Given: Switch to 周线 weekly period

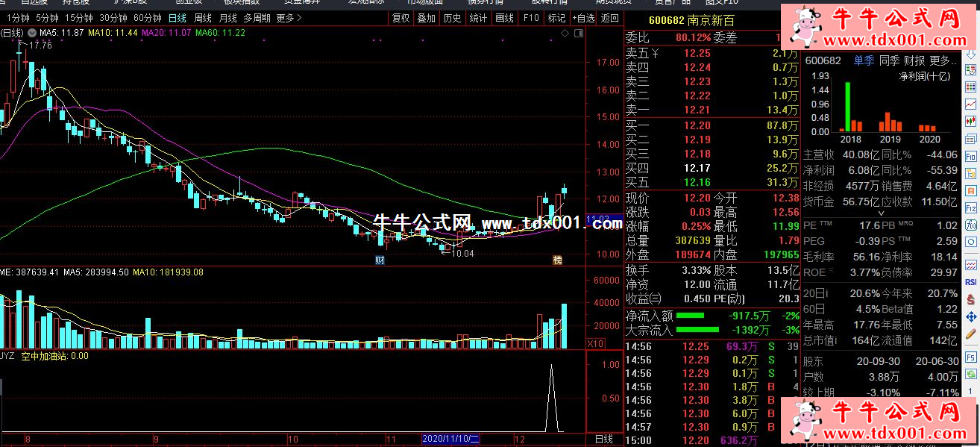Looking at the screenshot, I should tap(203, 18).
